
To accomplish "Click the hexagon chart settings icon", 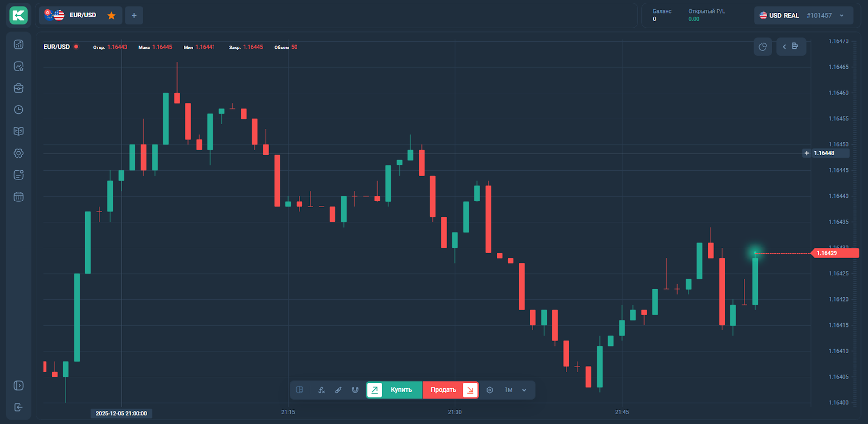I will pyautogui.click(x=490, y=390).
